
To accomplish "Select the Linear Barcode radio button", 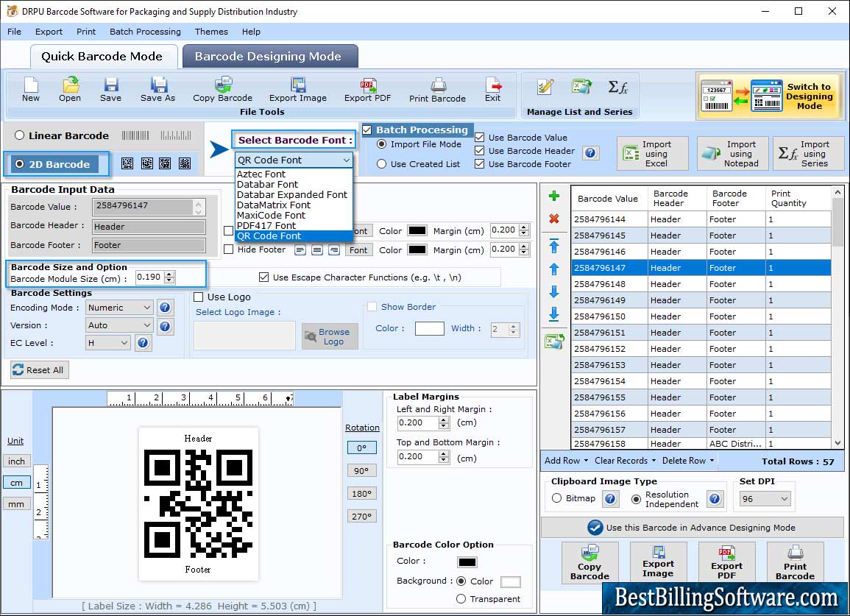I will click(x=20, y=135).
